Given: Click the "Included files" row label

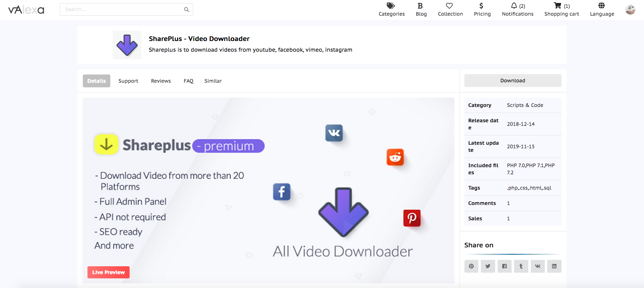Looking at the screenshot, I should (x=483, y=169).
